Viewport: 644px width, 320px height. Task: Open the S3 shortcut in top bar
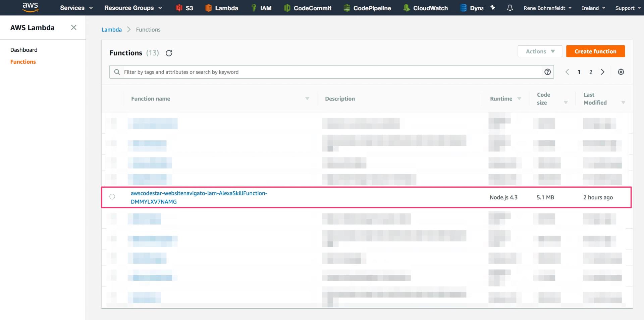pos(184,8)
